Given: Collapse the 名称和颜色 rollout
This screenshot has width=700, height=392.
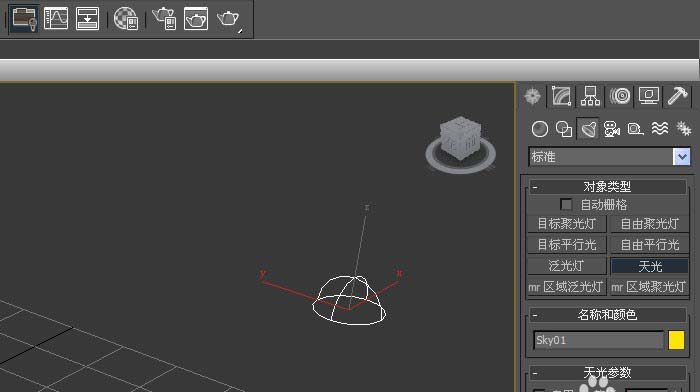Looking at the screenshot, I should pos(608,315).
